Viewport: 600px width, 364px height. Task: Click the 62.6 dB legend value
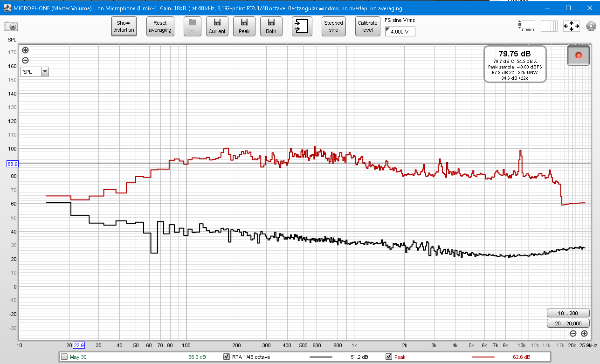click(x=521, y=357)
